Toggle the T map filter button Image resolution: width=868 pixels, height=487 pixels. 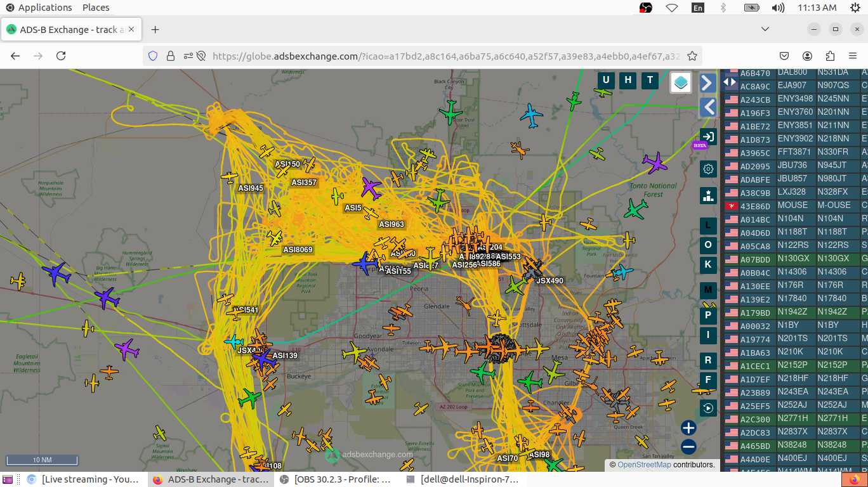point(649,80)
